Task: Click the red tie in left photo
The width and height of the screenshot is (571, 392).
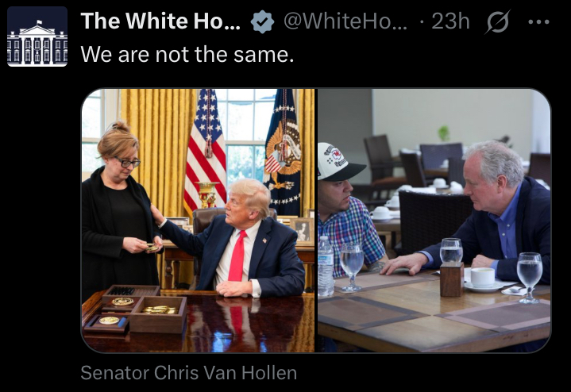Action: (237, 256)
